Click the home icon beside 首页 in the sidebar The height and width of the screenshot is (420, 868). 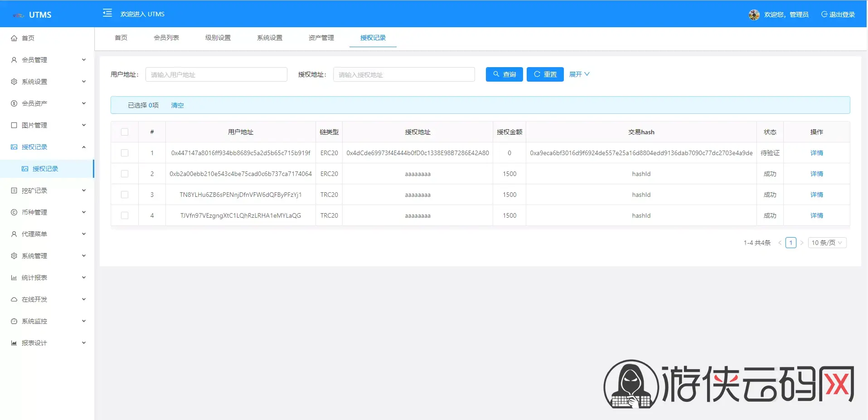(14, 38)
